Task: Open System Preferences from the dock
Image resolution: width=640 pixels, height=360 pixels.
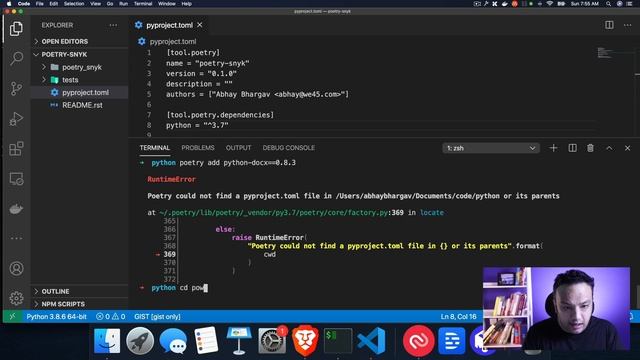Action: click(x=272, y=340)
